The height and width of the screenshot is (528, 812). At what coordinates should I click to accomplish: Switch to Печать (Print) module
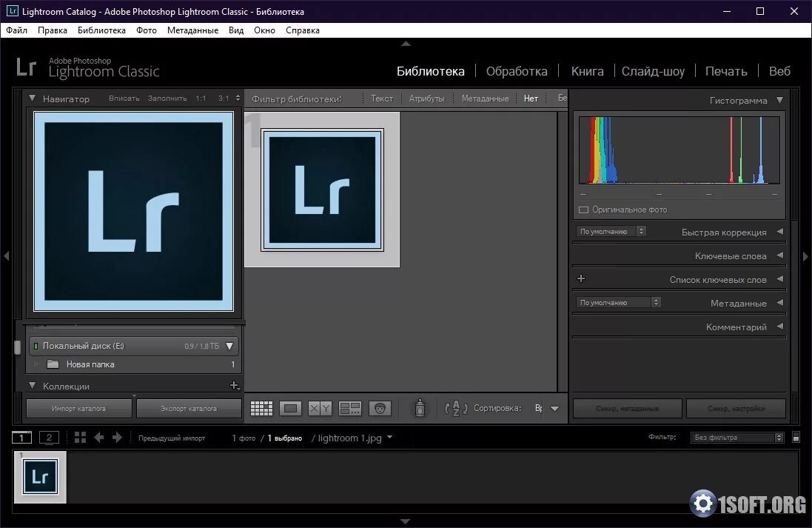coord(726,71)
